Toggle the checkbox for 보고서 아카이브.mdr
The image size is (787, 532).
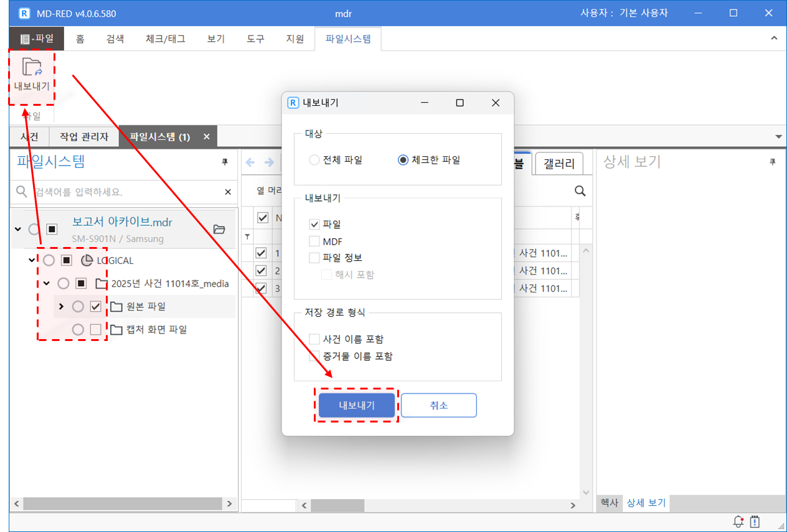[52, 230]
